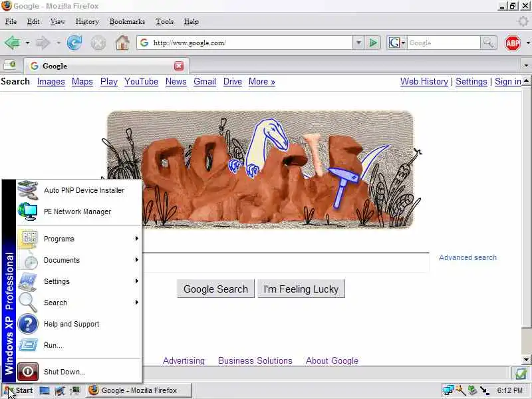This screenshot has height=399, width=532.
Task: Click the search magnifier button in search box
Action: click(489, 43)
